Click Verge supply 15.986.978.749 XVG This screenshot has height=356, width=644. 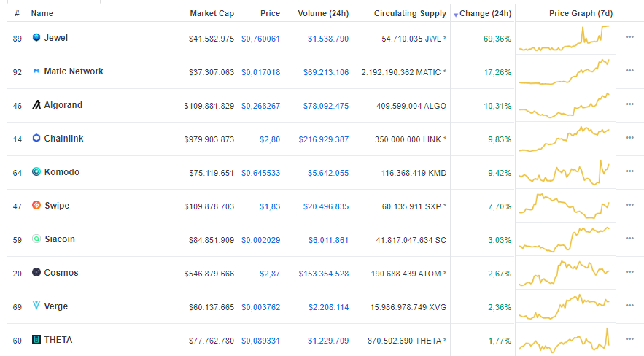click(x=408, y=308)
